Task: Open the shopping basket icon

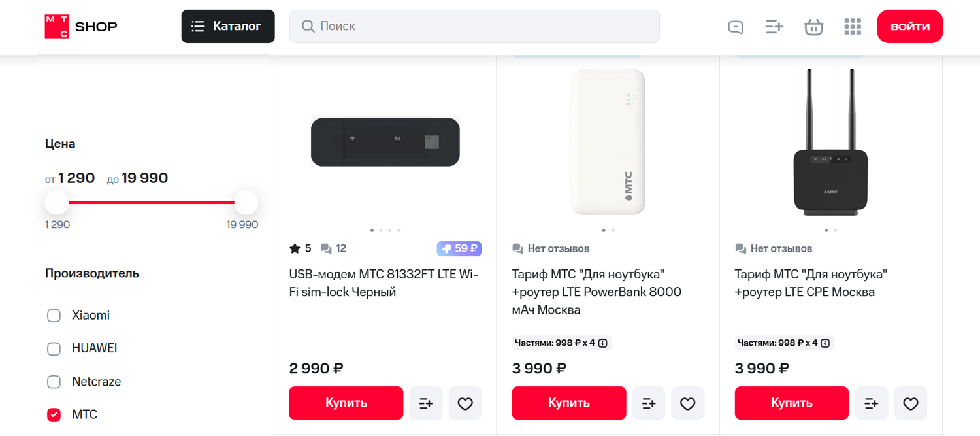Action: click(813, 26)
